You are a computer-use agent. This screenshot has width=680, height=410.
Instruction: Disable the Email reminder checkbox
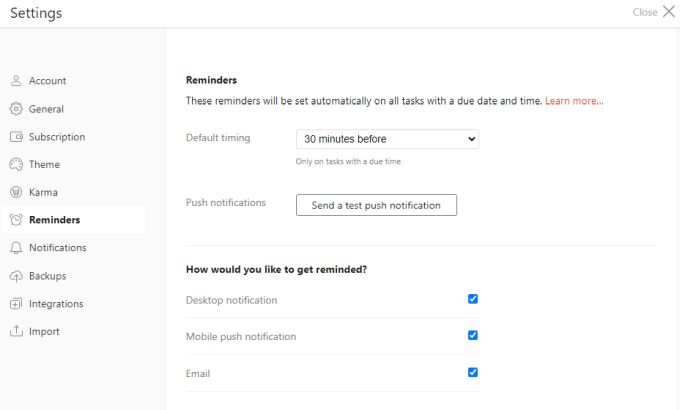[473, 373]
